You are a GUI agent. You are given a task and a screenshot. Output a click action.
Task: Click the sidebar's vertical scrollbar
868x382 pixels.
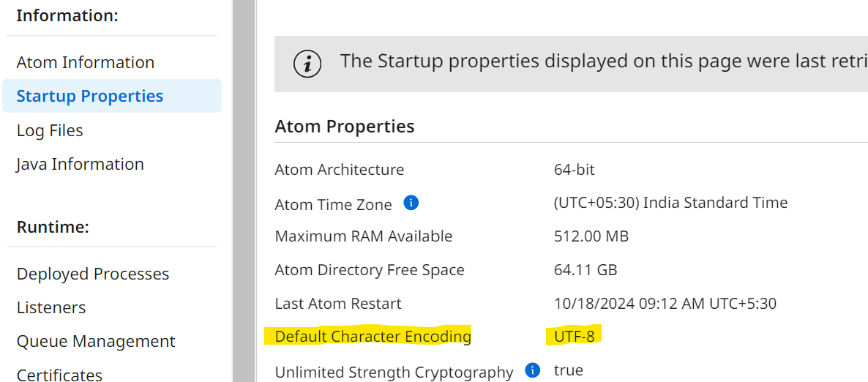coord(243,190)
